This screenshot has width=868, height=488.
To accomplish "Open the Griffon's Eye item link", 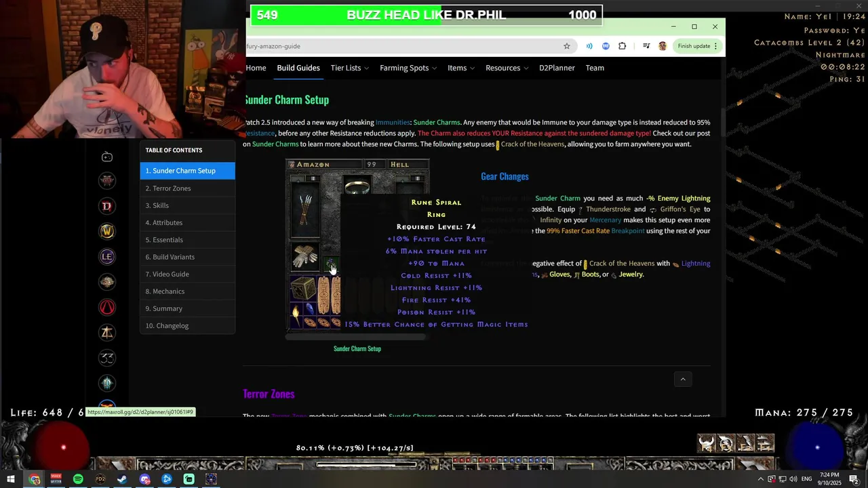I will [680, 209].
